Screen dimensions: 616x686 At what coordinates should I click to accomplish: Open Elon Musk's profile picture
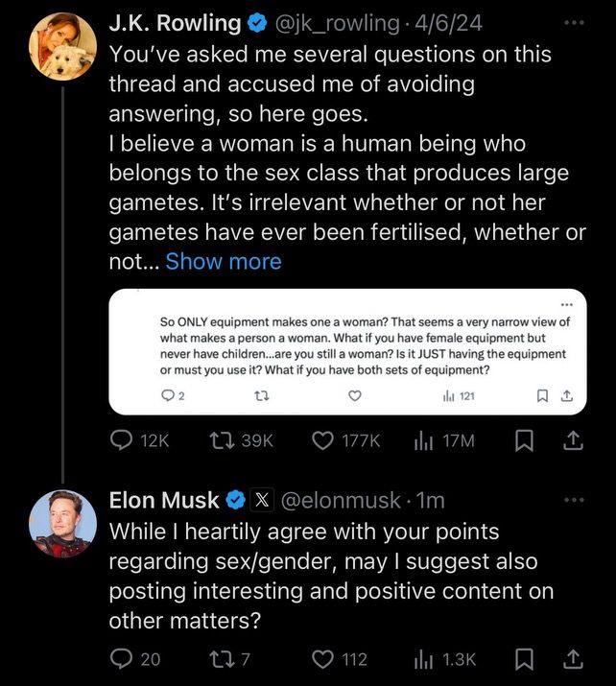pos(62,525)
